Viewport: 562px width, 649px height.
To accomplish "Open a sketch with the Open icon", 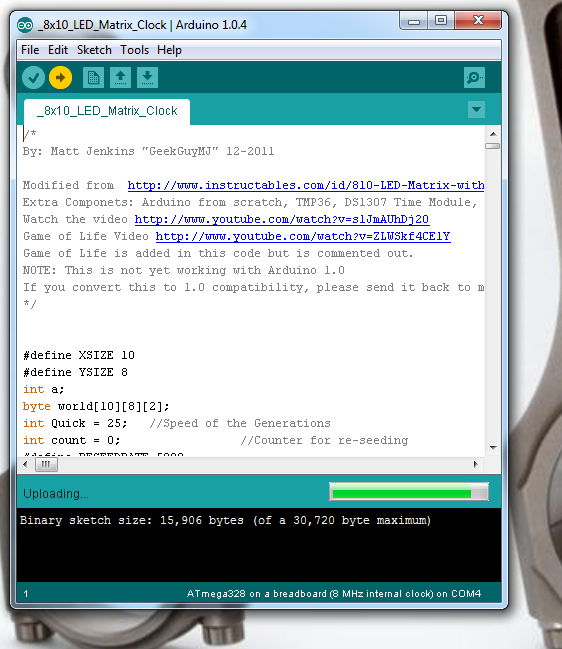I will click(120, 77).
